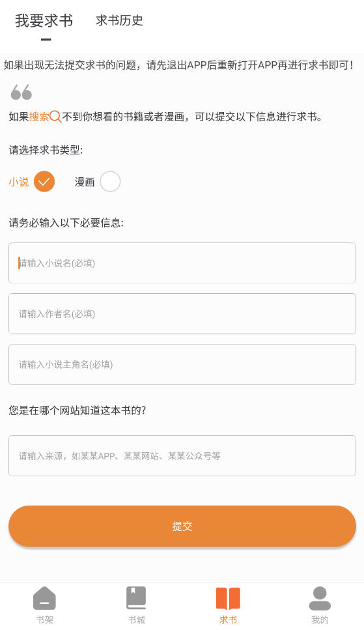Tap the 求书 open-book icon

(228, 599)
